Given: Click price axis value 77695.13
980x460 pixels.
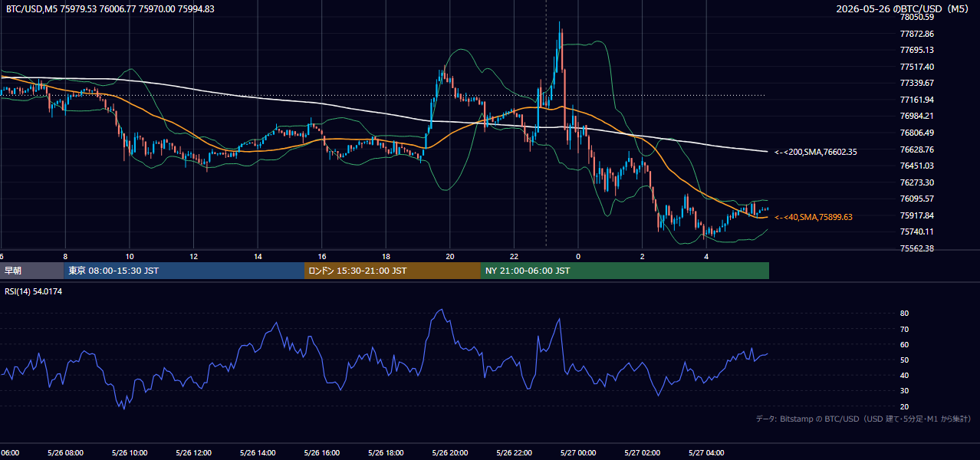Looking at the screenshot, I should point(916,50).
